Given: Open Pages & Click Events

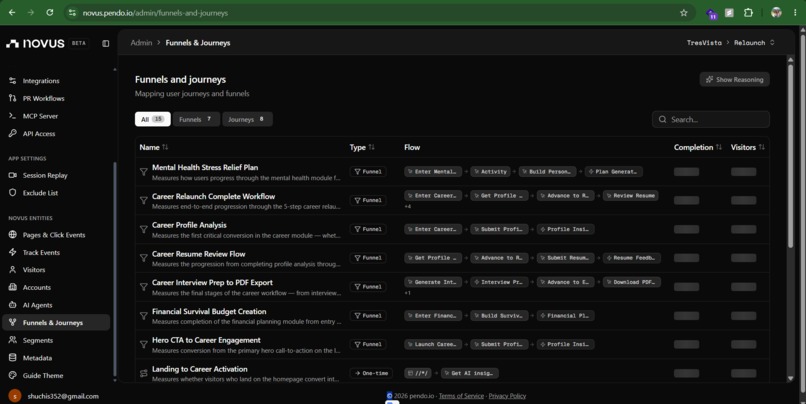Looking at the screenshot, I should pos(53,235).
